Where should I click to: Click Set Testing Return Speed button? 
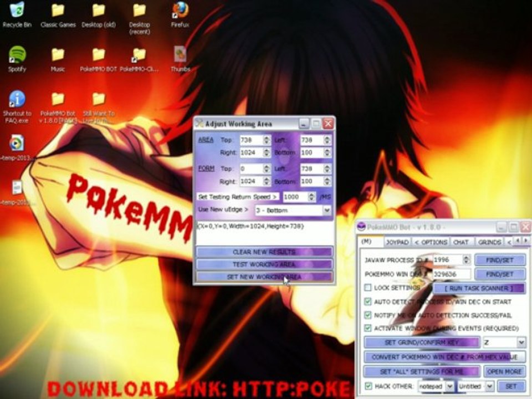point(238,197)
